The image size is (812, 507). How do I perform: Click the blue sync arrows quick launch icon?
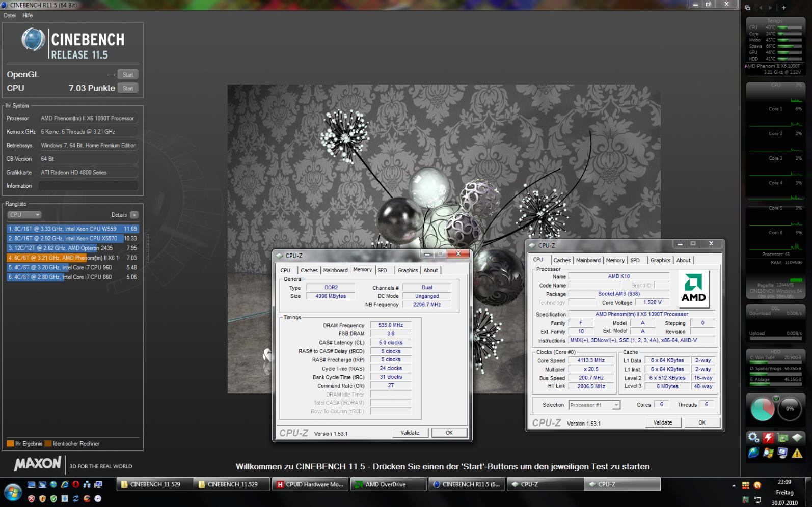[x=76, y=499]
